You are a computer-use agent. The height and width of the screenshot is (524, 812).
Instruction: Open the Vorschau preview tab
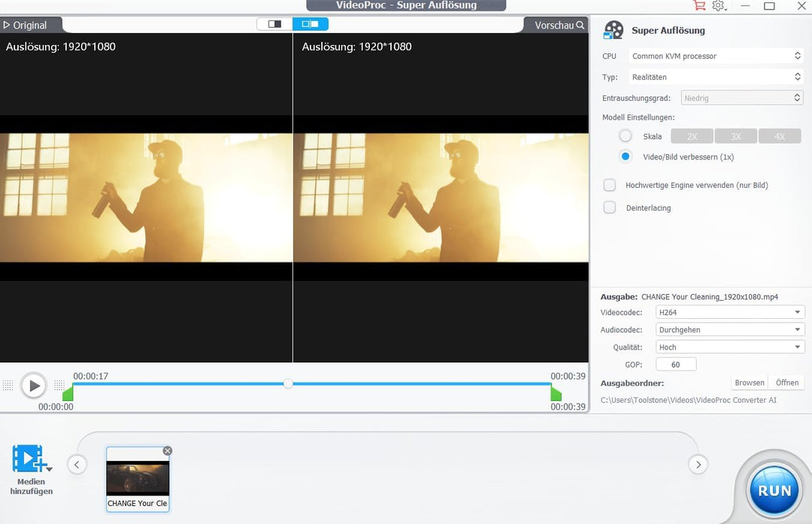pyautogui.click(x=558, y=25)
